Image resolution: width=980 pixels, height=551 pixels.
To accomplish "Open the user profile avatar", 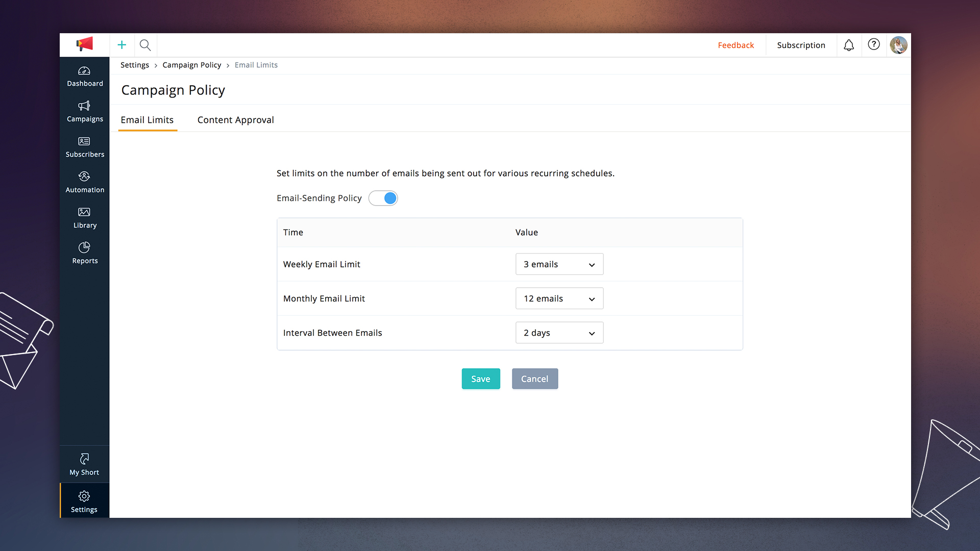I will [x=898, y=45].
